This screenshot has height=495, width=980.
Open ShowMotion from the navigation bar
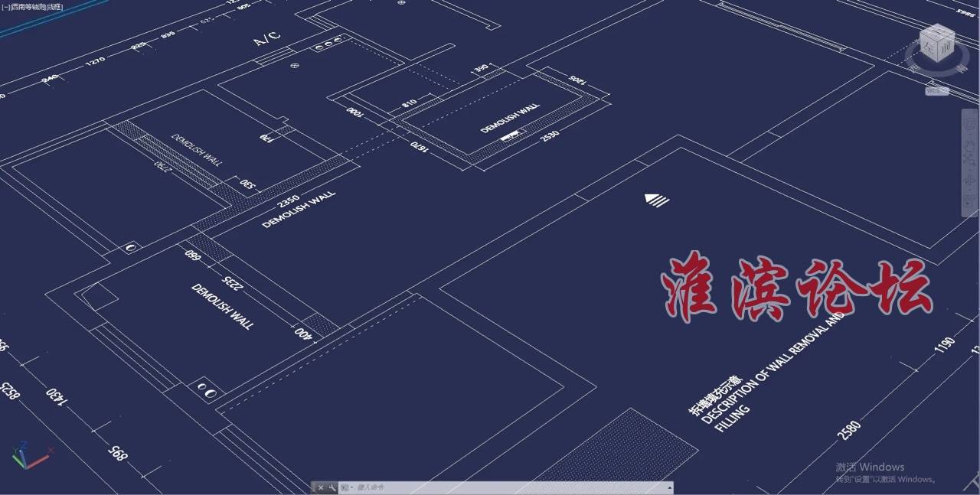click(x=969, y=203)
